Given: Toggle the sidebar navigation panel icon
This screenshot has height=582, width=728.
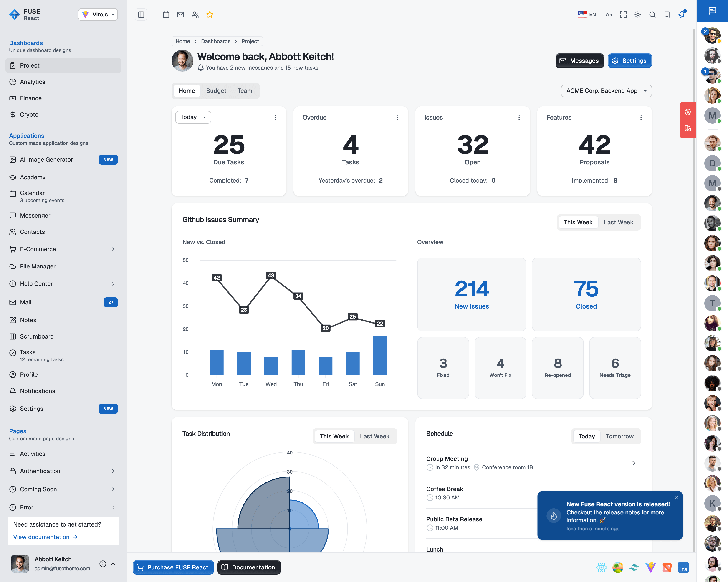Looking at the screenshot, I should 141,15.
